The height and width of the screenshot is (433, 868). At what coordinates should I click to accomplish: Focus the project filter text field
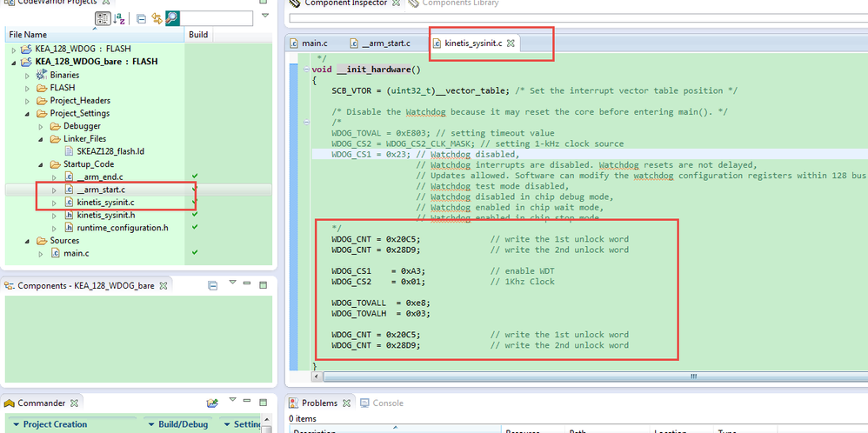click(217, 18)
